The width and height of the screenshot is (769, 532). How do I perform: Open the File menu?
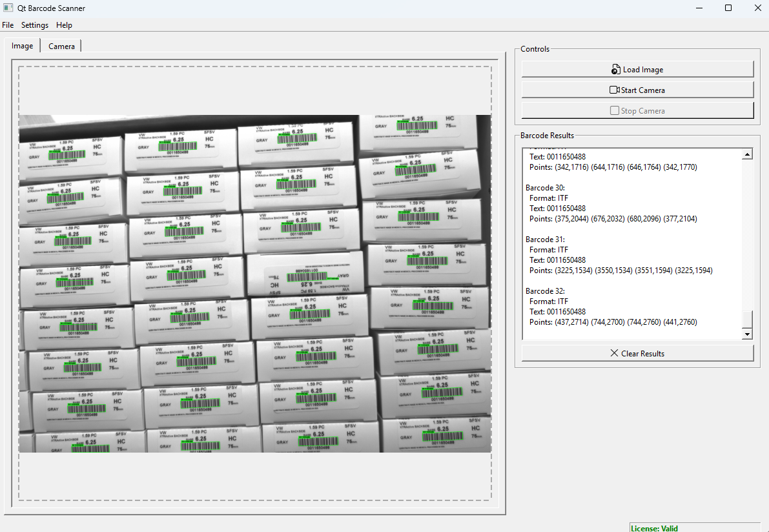pos(8,25)
